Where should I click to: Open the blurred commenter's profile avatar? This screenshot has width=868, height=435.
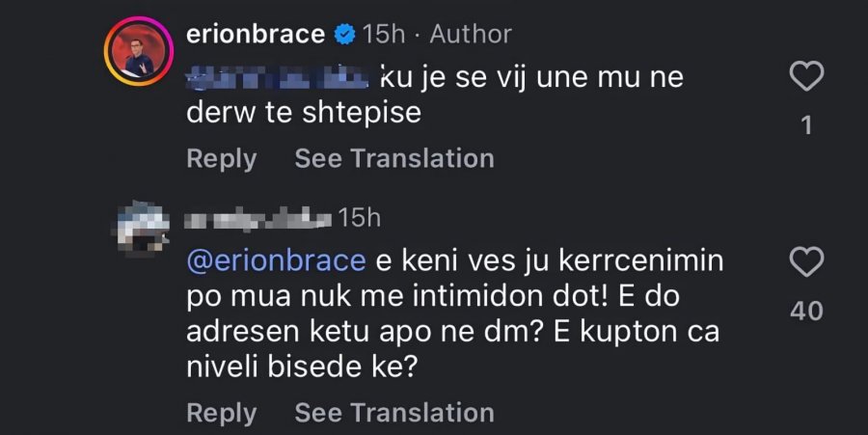tap(139, 230)
